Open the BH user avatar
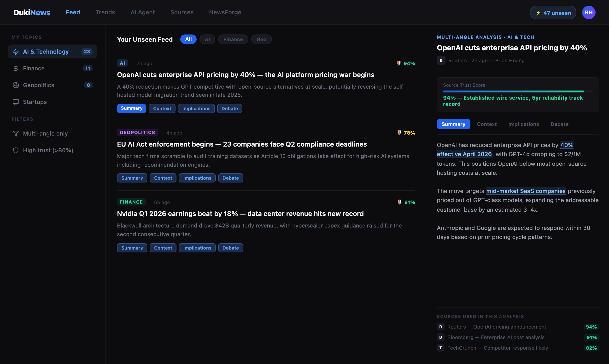609x364 pixels. point(588,12)
